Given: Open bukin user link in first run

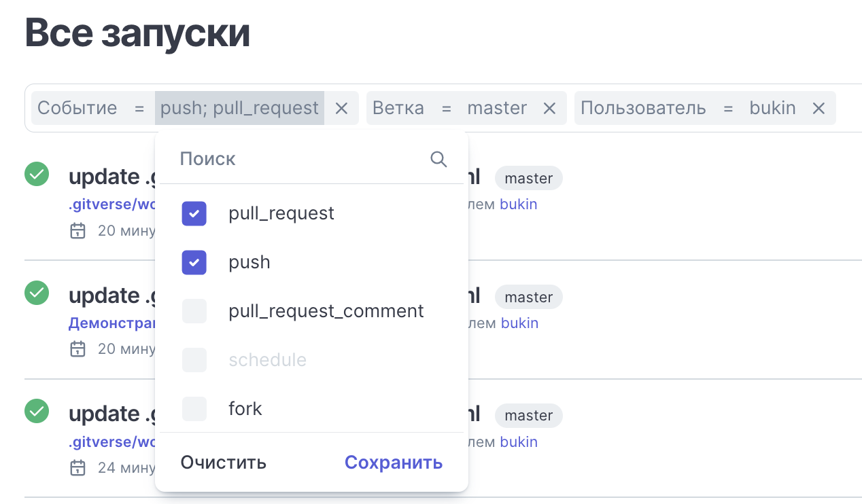Looking at the screenshot, I should [519, 204].
